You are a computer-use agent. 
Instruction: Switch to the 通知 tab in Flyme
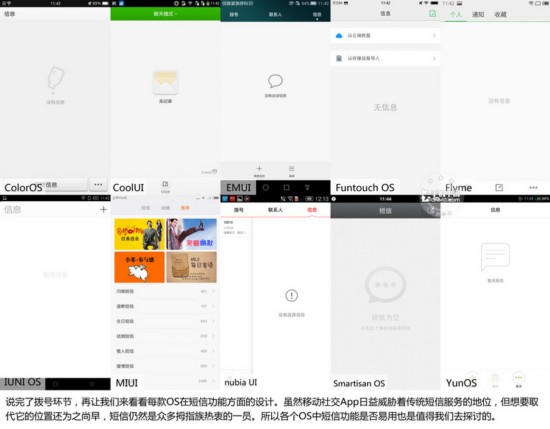(x=478, y=14)
